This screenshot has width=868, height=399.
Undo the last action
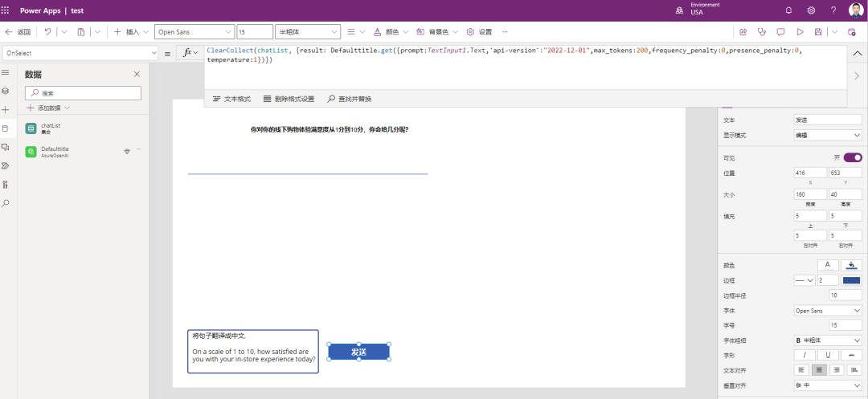[47, 32]
